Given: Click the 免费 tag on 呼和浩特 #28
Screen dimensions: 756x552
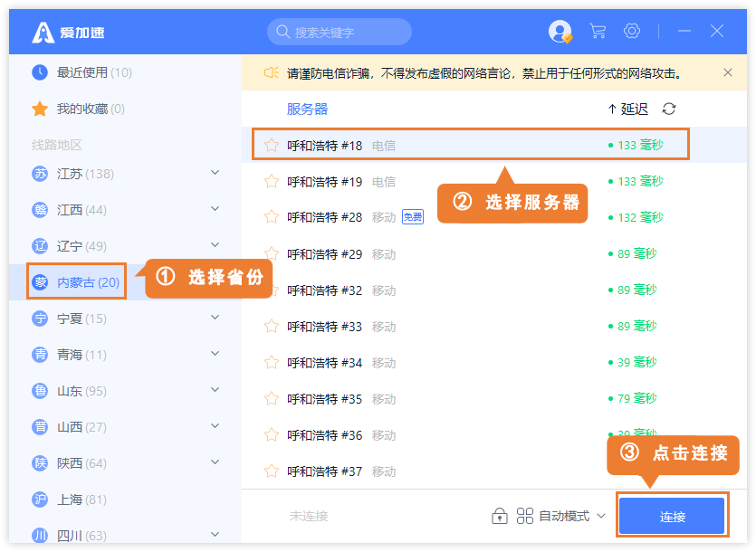Looking at the screenshot, I should pos(413,217).
